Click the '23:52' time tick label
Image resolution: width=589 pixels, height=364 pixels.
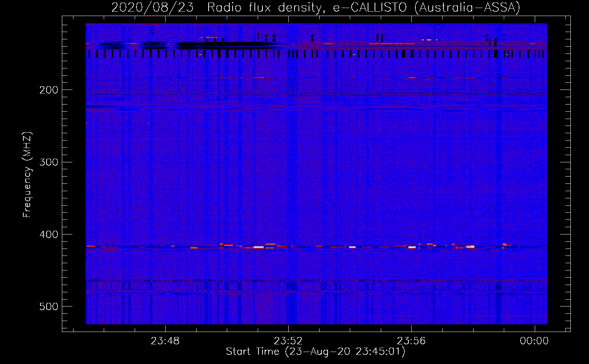(288, 341)
